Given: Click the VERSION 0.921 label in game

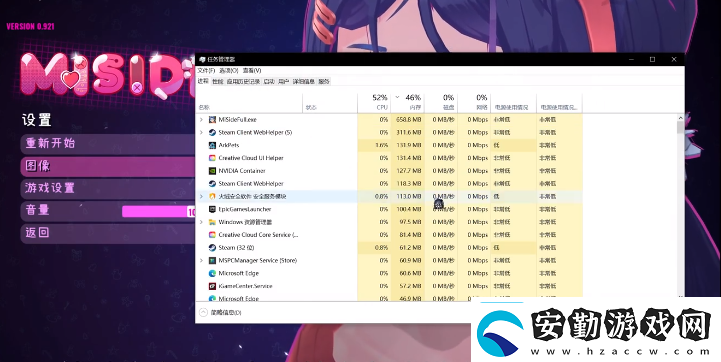Looking at the screenshot, I should point(30,26).
